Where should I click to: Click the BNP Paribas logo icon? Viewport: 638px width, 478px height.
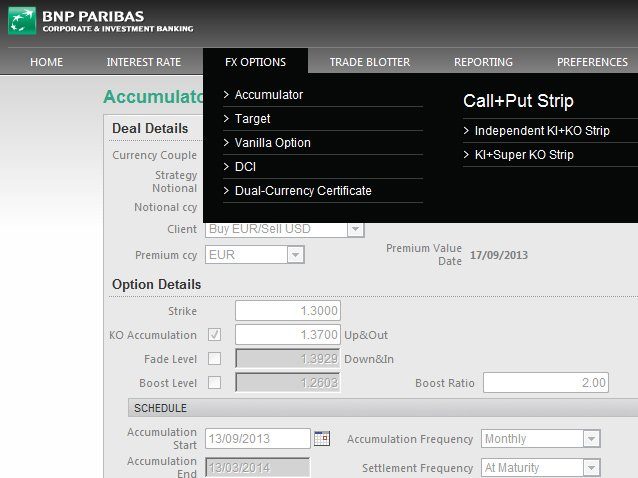[x=21, y=21]
